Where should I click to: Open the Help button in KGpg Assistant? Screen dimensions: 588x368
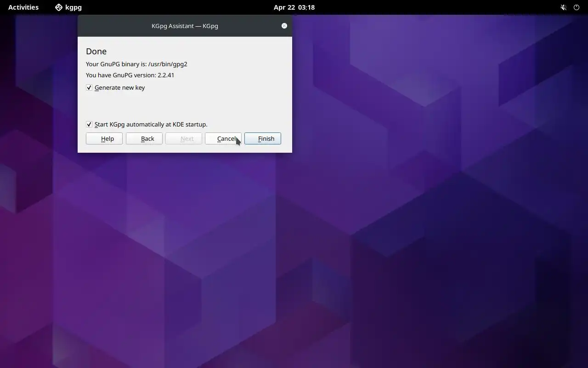(x=104, y=138)
